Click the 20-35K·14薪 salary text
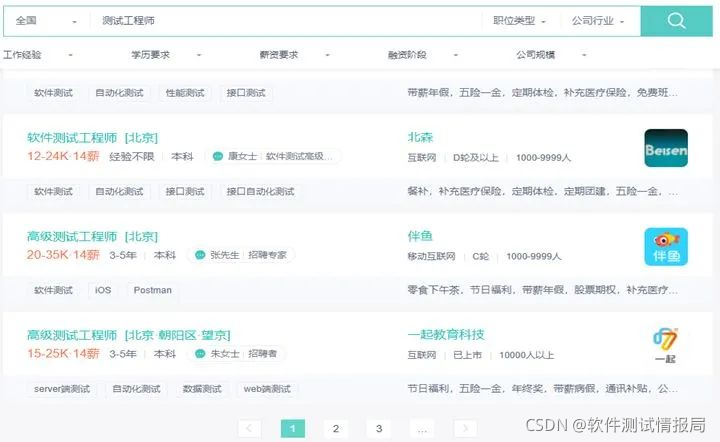Screen dimensions: 720x442 tap(63, 255)
